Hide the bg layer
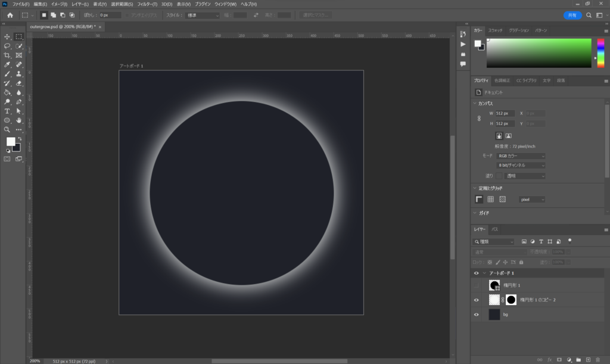 point(476,315)
